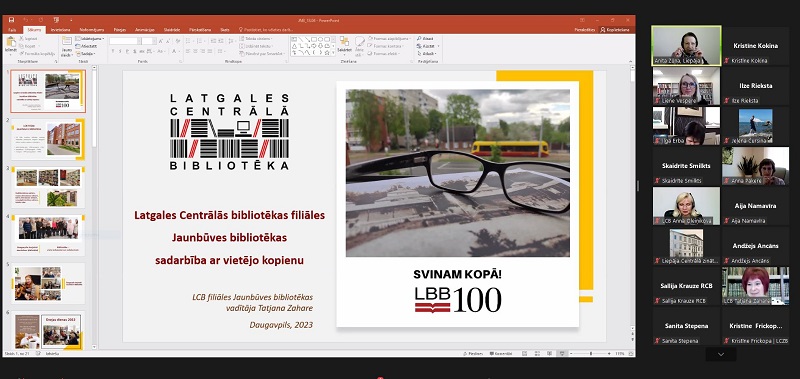This screenshot has width=800, height=379.
Task: Click the Izgriezt cut button
Action: 30,38
